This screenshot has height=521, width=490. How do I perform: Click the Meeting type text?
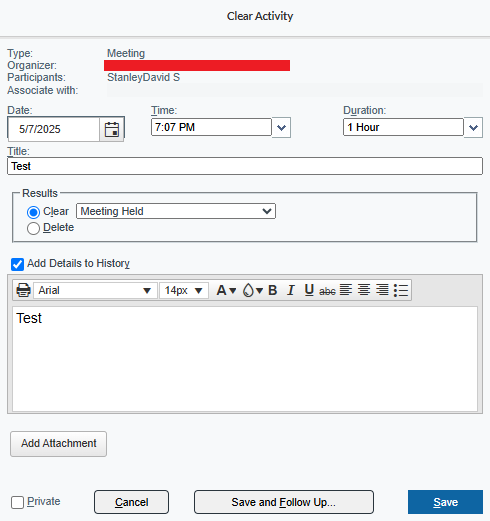click(x=126, y=53)
